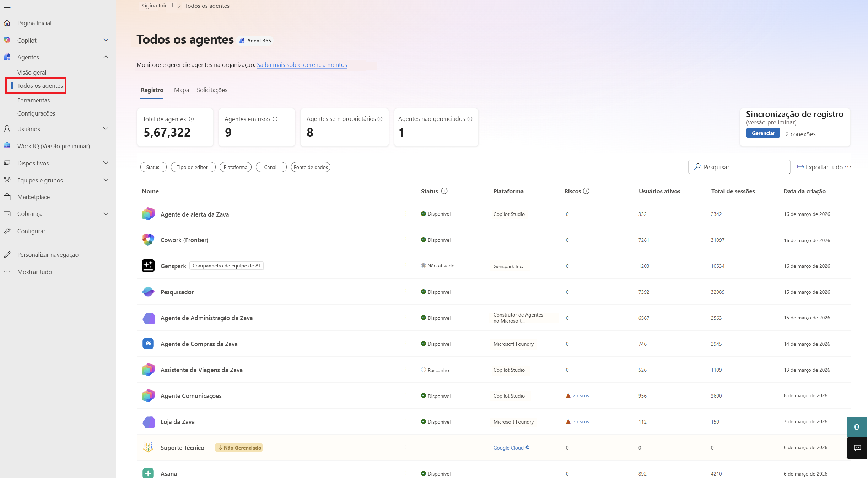868x478 pixels.
Task: Open Visão geral in sidebar
Action: coord(32,73)
